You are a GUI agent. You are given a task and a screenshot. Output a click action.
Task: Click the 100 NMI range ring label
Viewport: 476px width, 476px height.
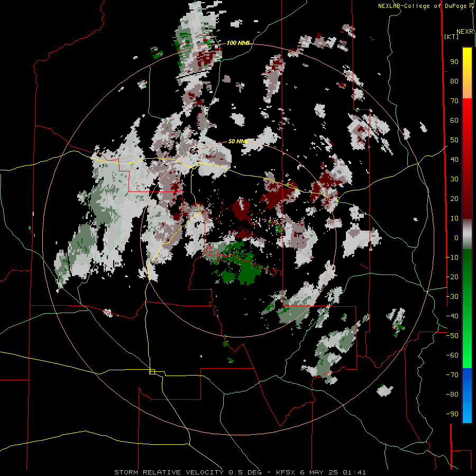click(x=238, y=43)
